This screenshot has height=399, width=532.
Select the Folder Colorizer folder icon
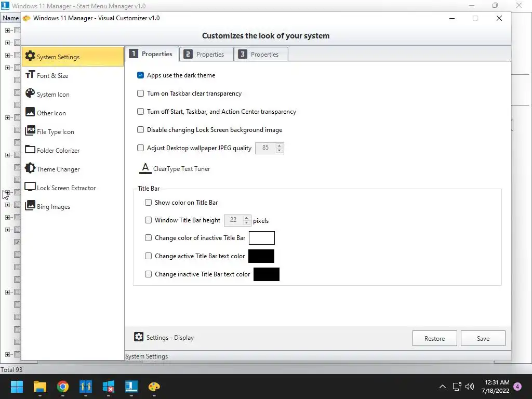(x=30, y=149)
